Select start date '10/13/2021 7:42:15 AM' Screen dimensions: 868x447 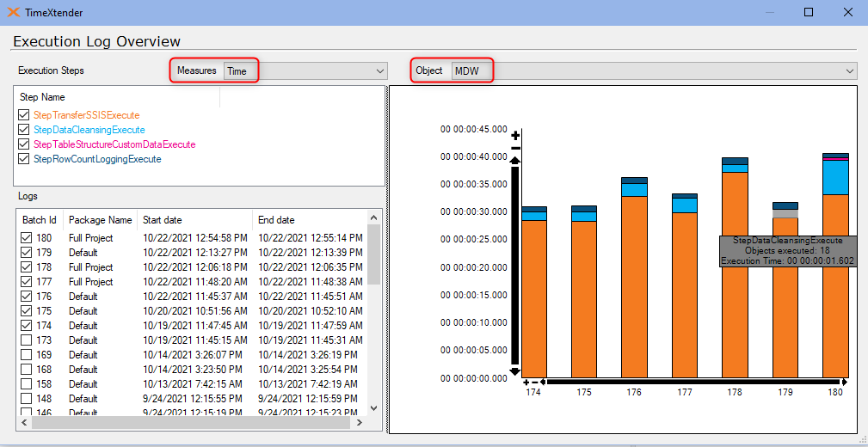[192, 383]
